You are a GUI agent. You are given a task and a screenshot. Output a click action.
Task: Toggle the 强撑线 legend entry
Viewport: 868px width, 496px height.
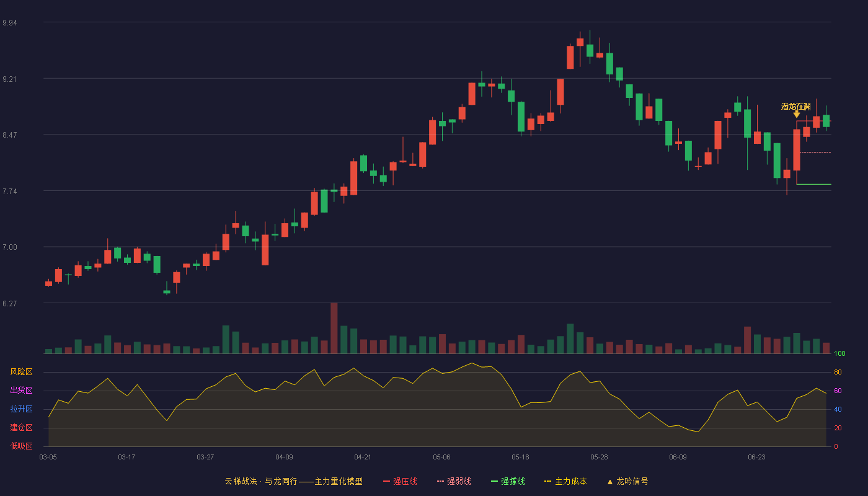508,481
